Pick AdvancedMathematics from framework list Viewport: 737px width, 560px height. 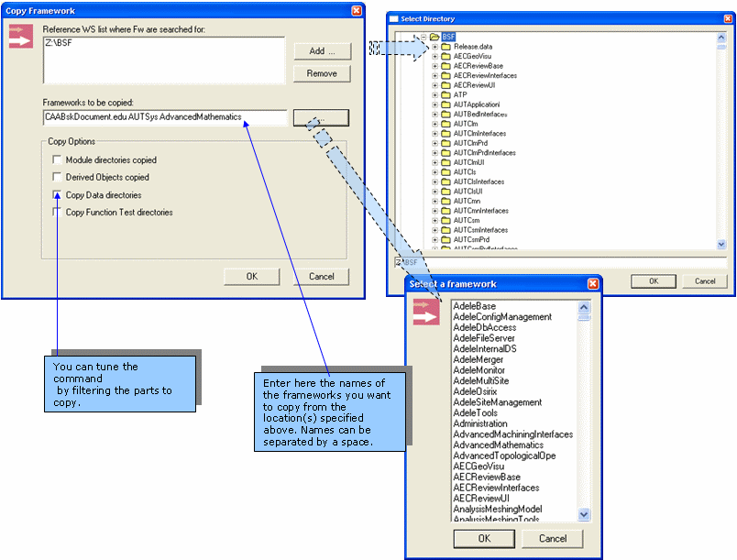(x=499, y=445)
